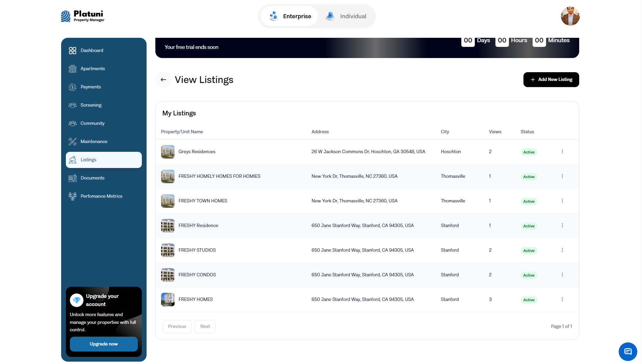Click FRESHY CONDOS listing name

197,275
